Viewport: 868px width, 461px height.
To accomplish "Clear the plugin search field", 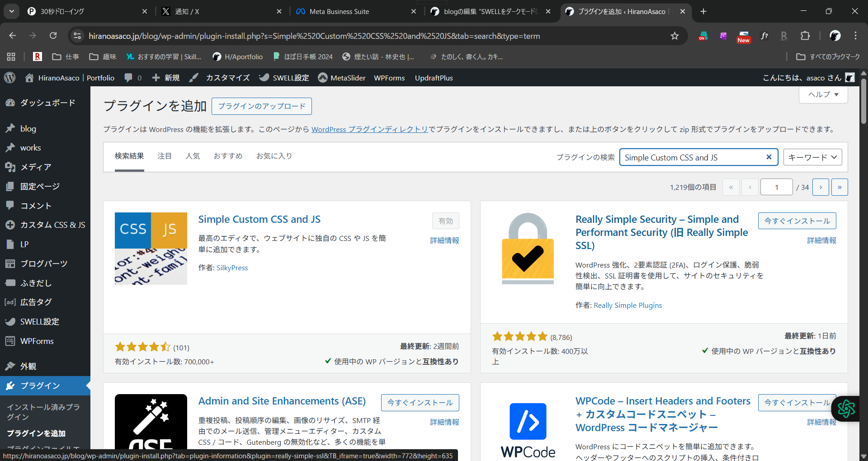I will pos(769,157).
